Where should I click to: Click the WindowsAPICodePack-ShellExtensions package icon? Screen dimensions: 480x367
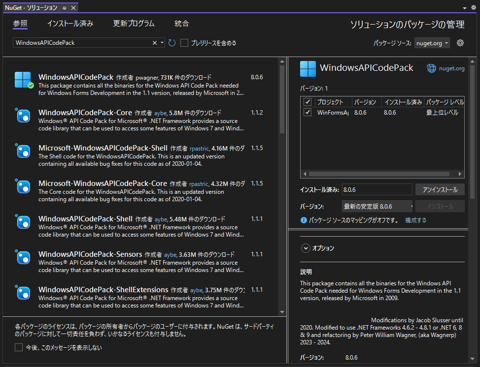pos(23,293)
